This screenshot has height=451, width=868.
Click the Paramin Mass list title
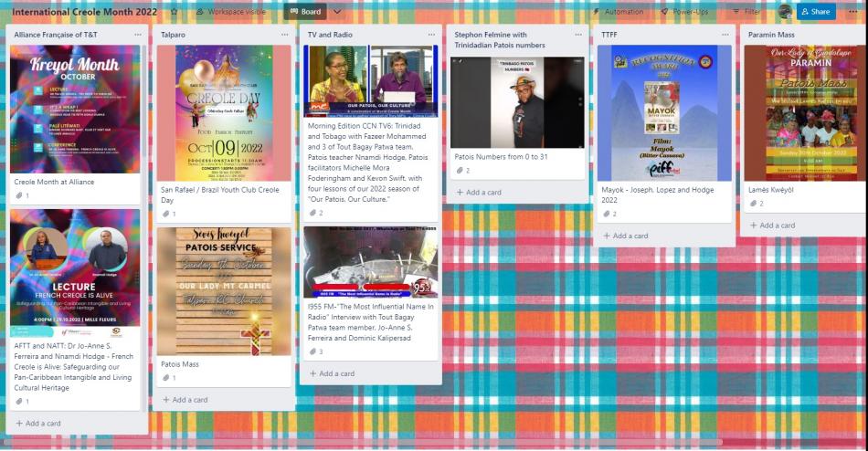(771, 35)
